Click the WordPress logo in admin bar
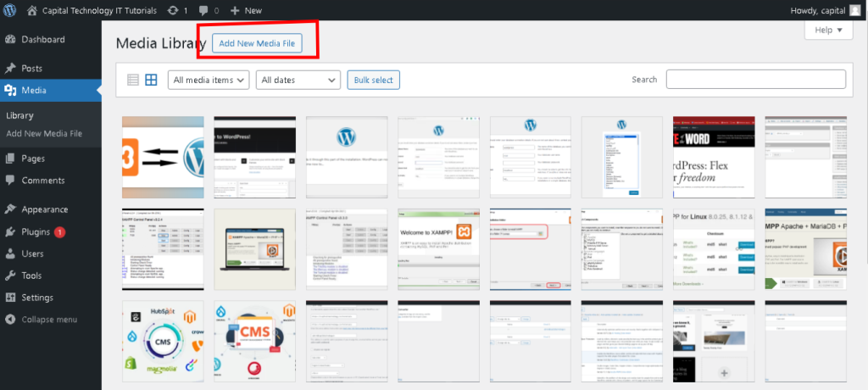868x390 pixels. click(x=10, y=10)
